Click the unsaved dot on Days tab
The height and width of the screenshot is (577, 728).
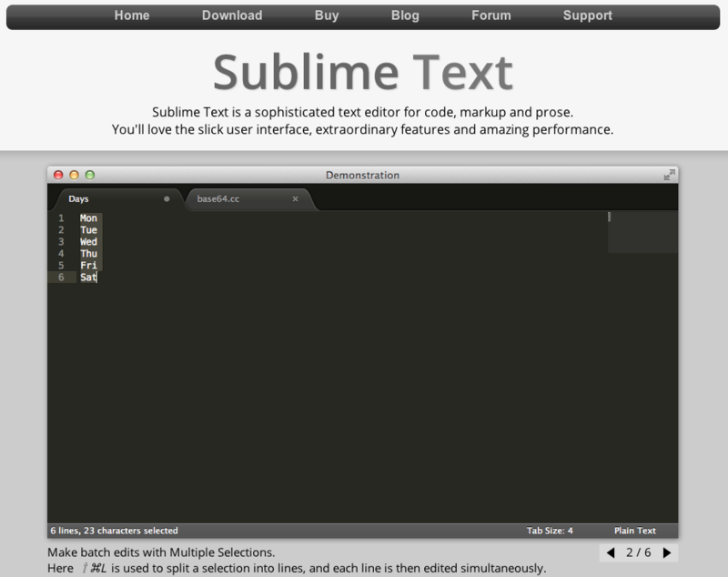[167, 199]
